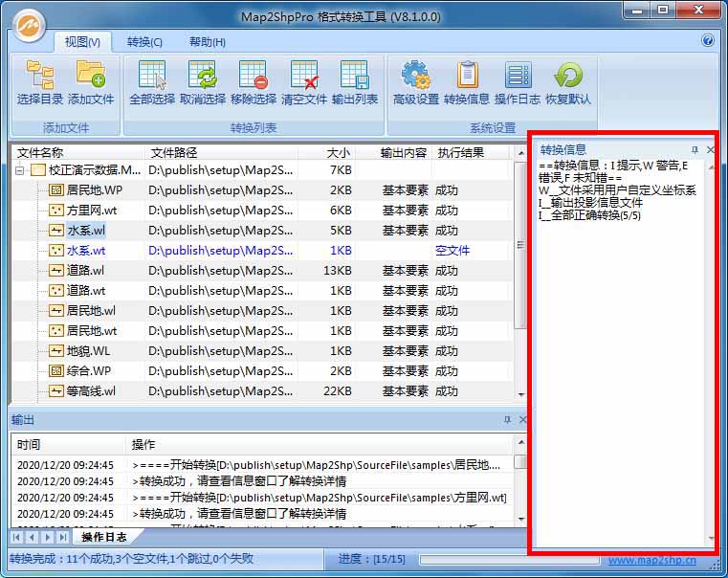Screen dimensions: 728x578
Task: Click the 时间 column header in output
Action: [x=69, y=445]
